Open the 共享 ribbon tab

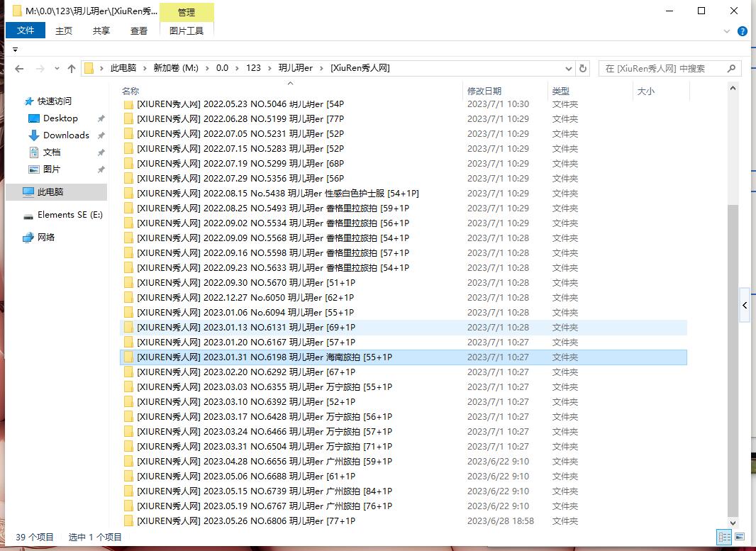coord(101,31)
